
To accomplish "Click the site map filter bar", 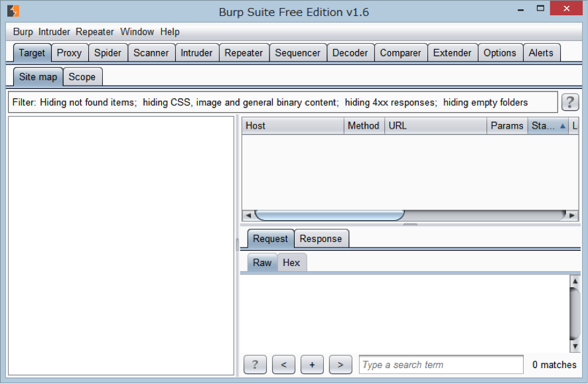I will [x=283, y=102].
